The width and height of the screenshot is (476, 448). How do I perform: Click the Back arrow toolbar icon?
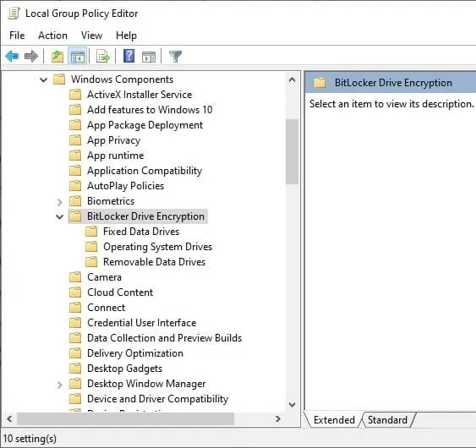click(12, 56)
